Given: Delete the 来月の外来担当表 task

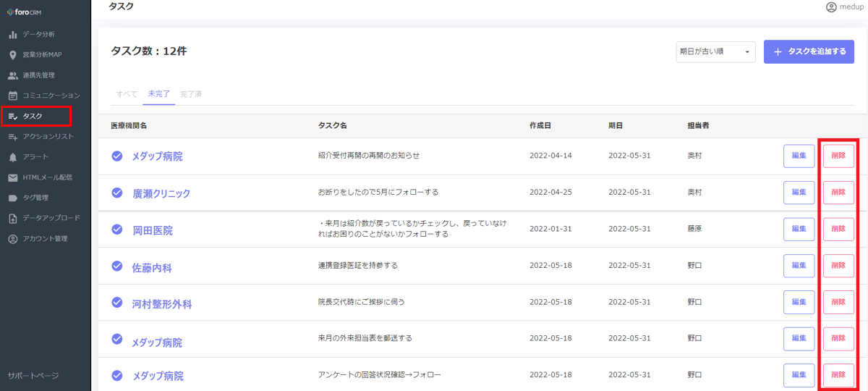Looking at the screenshot, I should click(838, 338).
